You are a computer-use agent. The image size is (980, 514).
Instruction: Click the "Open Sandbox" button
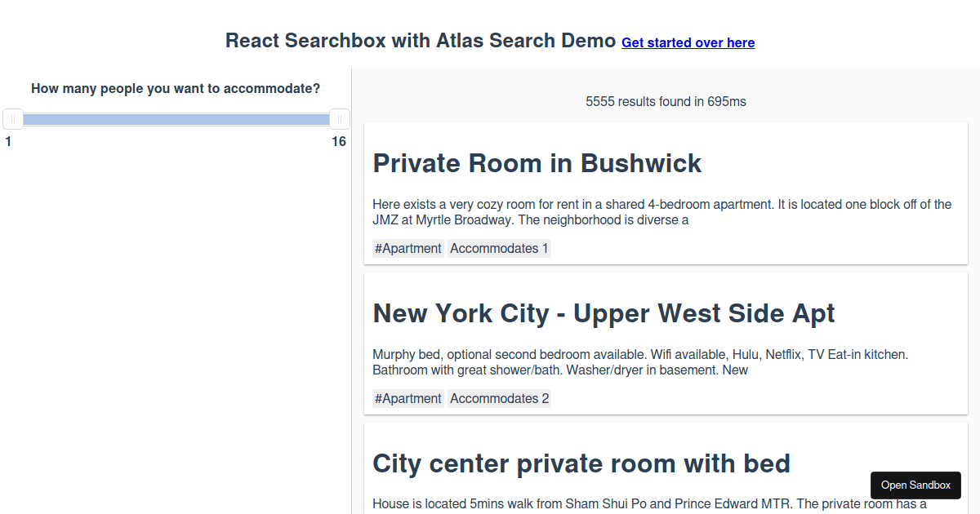point(915,485)
